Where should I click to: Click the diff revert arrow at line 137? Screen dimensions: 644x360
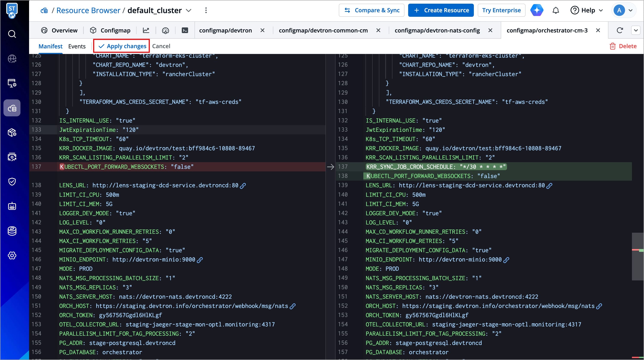click(x=330, y=167)
